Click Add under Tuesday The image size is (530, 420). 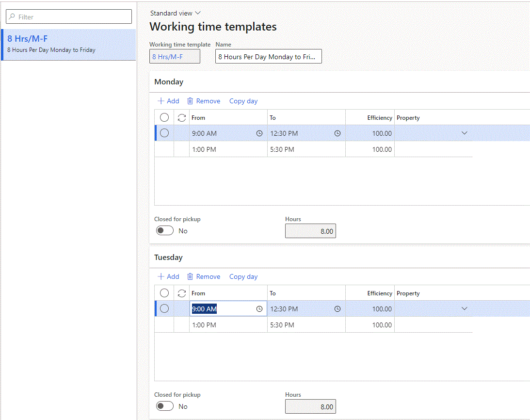(168, 276)
